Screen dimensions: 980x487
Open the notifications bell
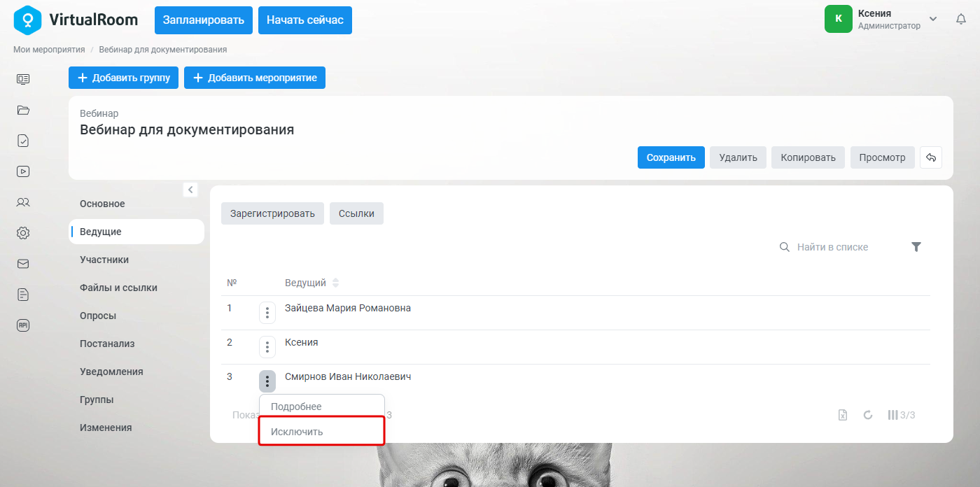pyautogui.click(x=961, y=20)
